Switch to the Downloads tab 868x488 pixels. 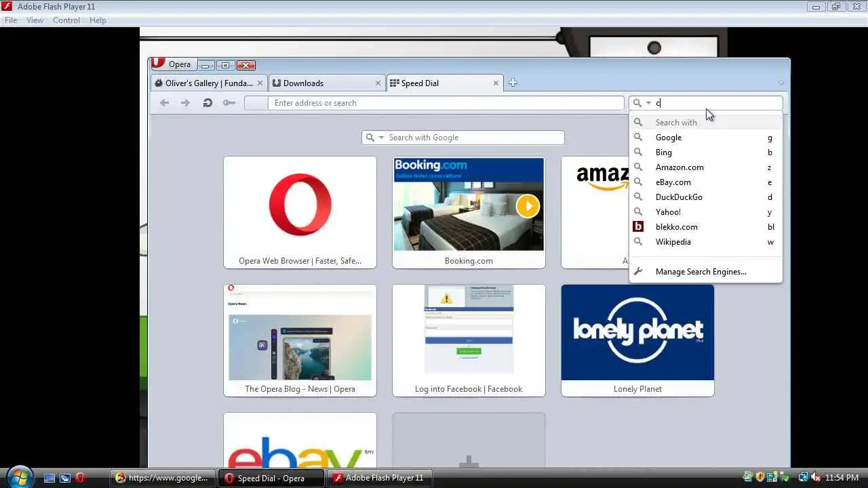coord(326,83)
